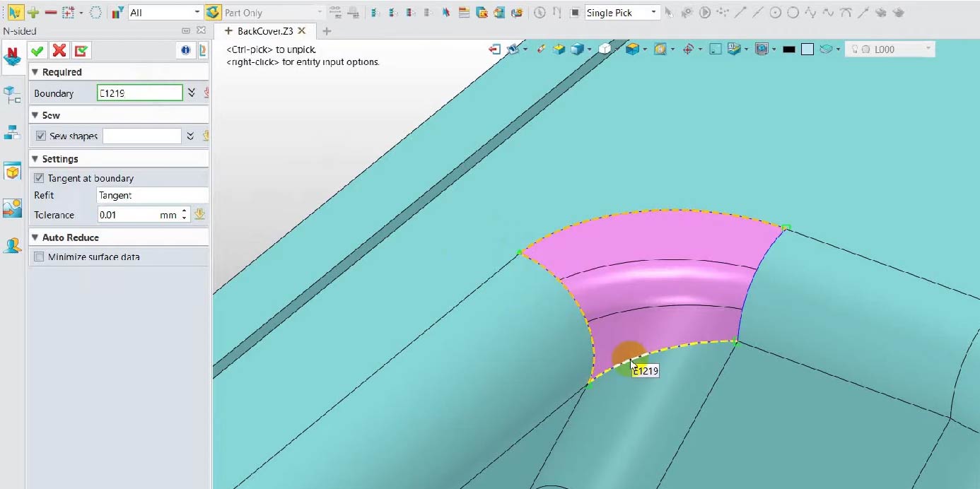Open the user roles icon in left sidebar

[12, 246]
